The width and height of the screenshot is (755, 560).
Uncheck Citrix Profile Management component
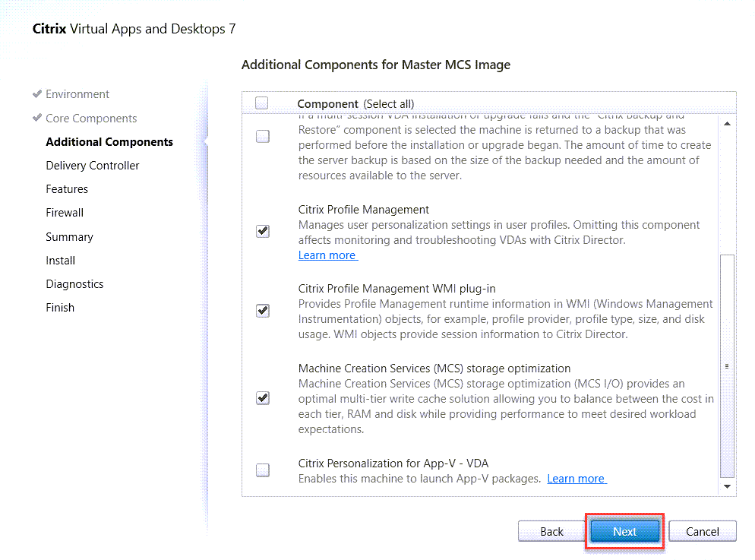point(263,232)
